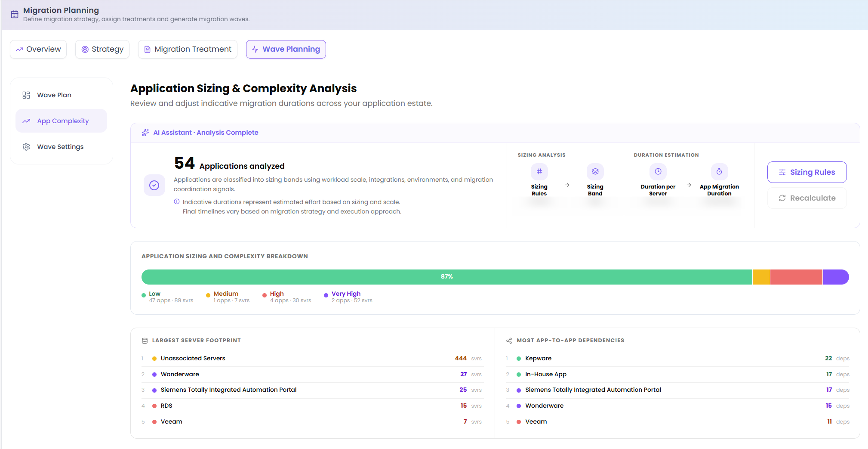Select Veeam in the server footprint list
Screen dimensions: 868x449
312,421
